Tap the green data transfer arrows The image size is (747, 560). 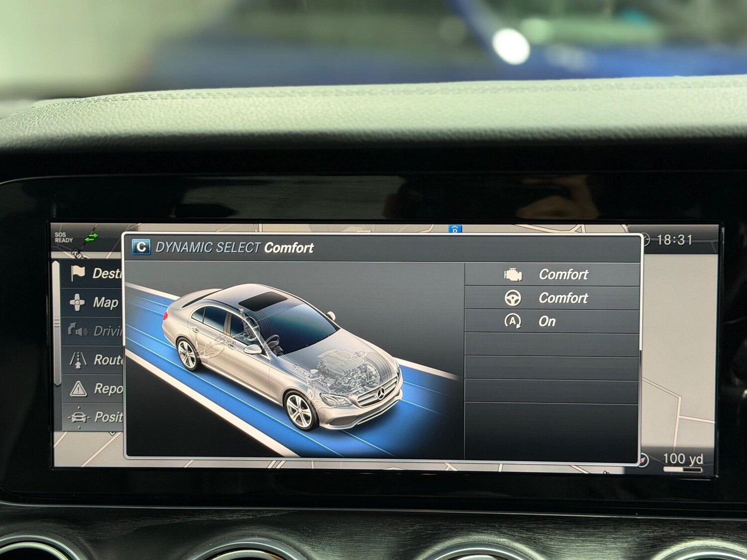[x=92, y=237]
